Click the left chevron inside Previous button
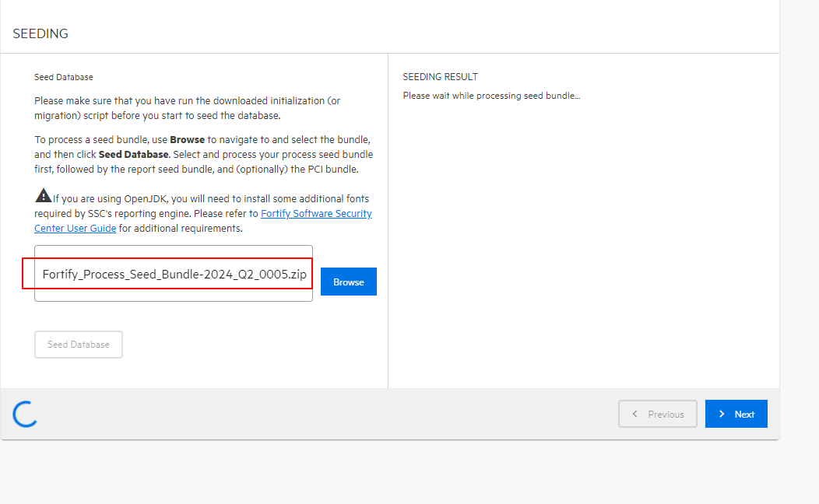This screenshot has height=504, width=819. pos(635,414)
